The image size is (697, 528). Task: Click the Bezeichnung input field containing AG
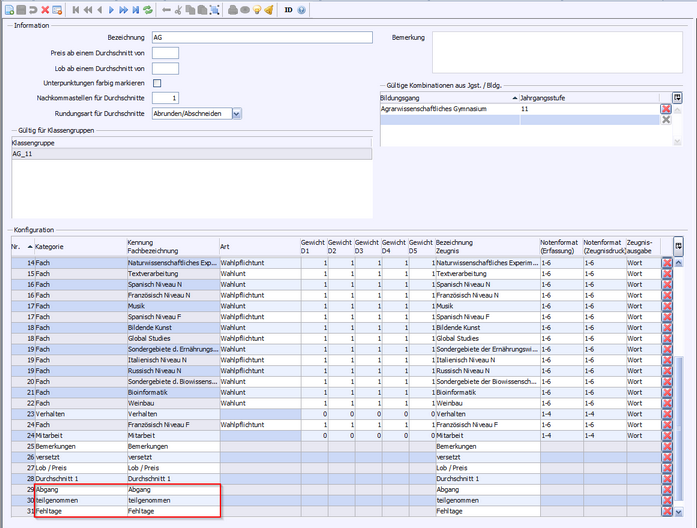tap(261, 37)
